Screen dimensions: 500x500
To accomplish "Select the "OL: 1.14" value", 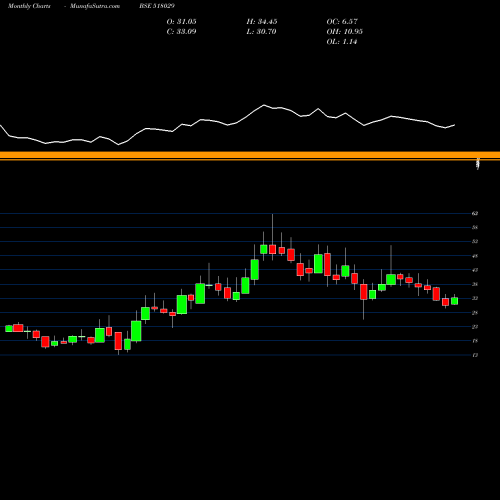I will (342, 42).
